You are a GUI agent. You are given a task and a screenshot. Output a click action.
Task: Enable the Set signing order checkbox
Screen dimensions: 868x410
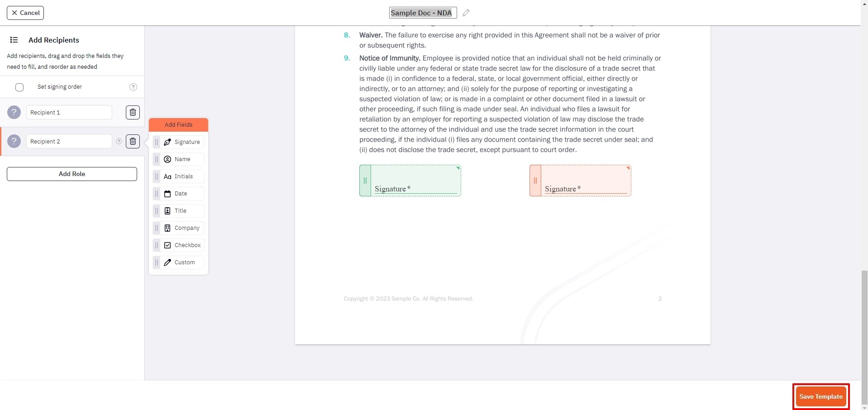coord(19,87)
